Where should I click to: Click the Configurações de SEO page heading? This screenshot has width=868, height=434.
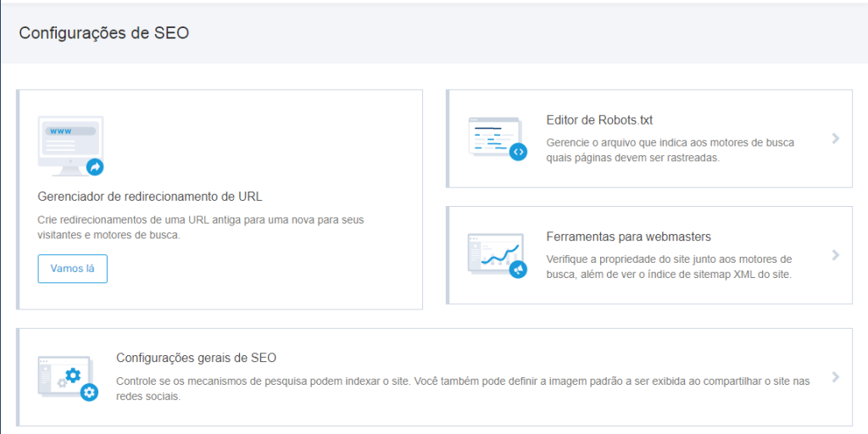click(x=103, y=34)
